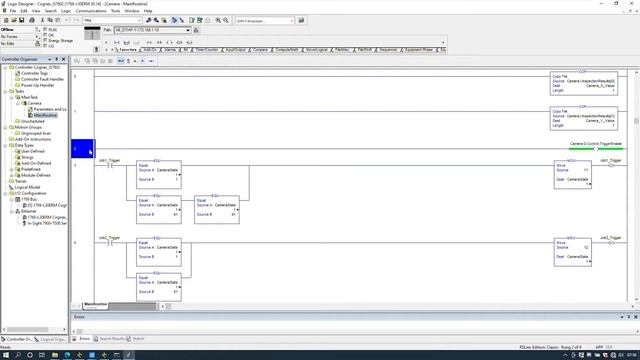Open taskbar search magnifier
The width and height of the screenshot is (640, 360).
pyautogui.click(x=18, y=355)
